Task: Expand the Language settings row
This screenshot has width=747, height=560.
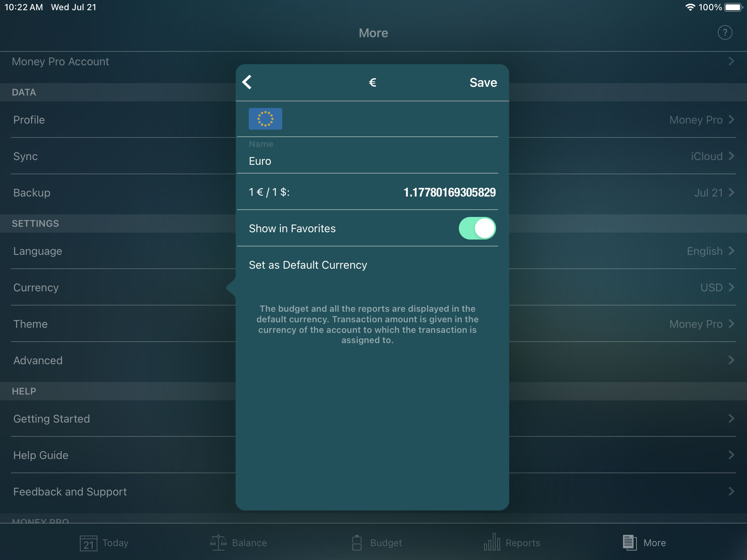Action: [x=373, y=250]
